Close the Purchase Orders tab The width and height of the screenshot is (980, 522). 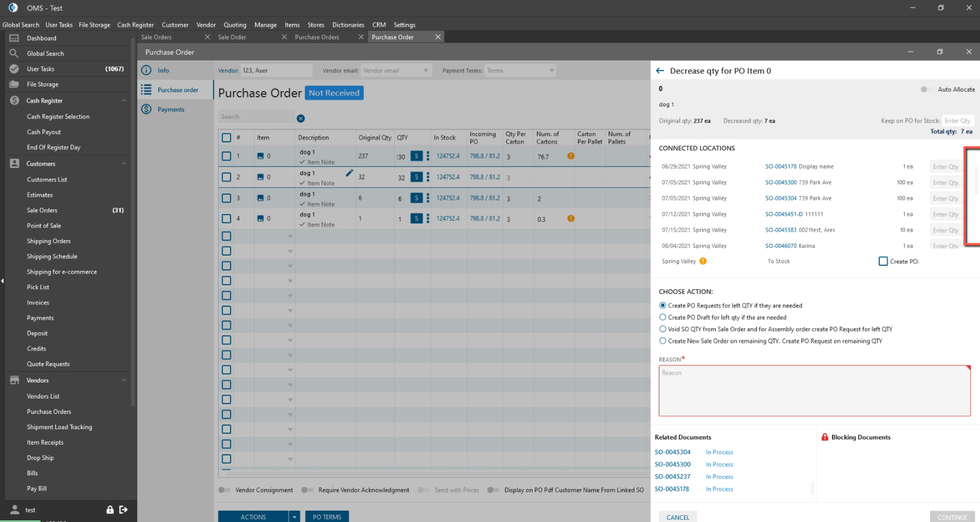click(x=361, y=37)
